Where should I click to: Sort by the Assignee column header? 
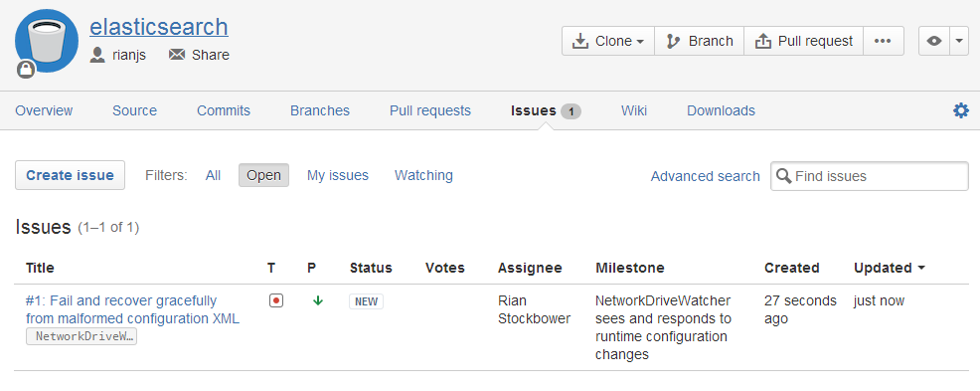click(x=530, y=268)
